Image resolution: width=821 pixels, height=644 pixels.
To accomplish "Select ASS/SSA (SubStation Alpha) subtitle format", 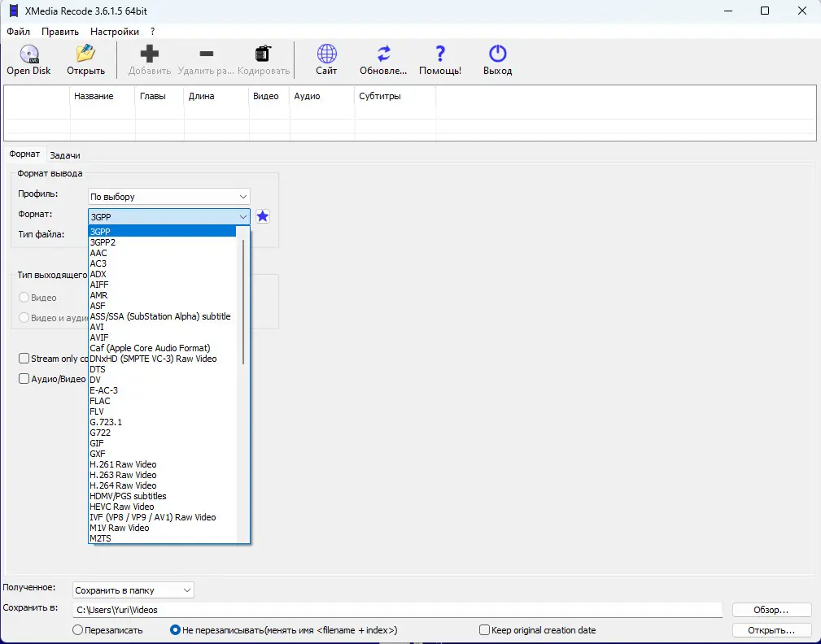I will point(162,316).
